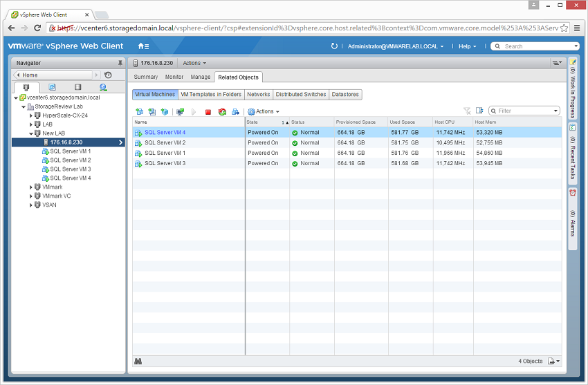Click the refresh icon in the header
Viewport: 588px width, 385px height.
(x=334, y=46)
